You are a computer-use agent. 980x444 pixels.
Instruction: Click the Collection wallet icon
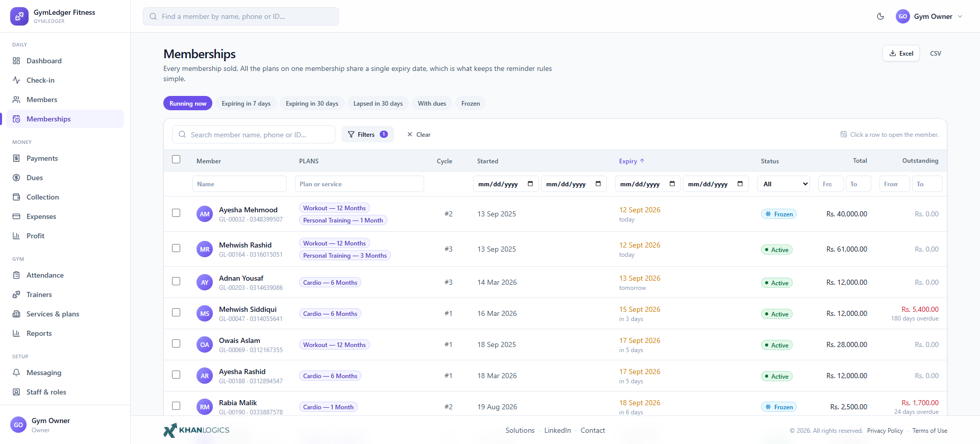click(x=16, y=197)
